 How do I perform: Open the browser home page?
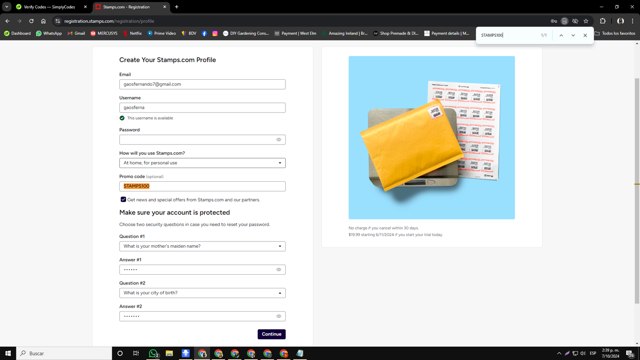43,21
